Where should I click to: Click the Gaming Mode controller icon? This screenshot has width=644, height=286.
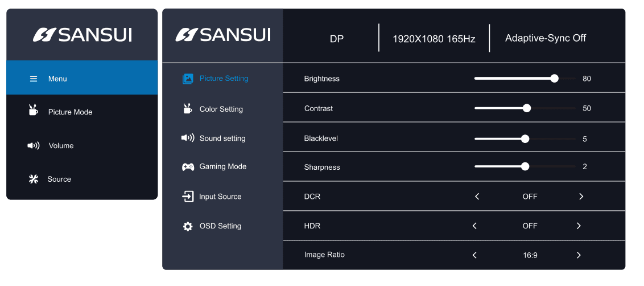click(x=188, y=167)
